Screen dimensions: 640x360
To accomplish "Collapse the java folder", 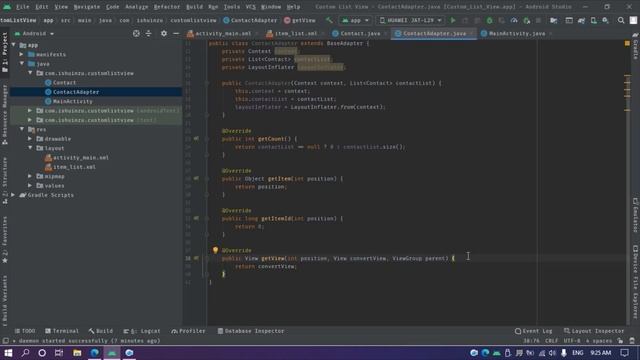I will point(22,64).
